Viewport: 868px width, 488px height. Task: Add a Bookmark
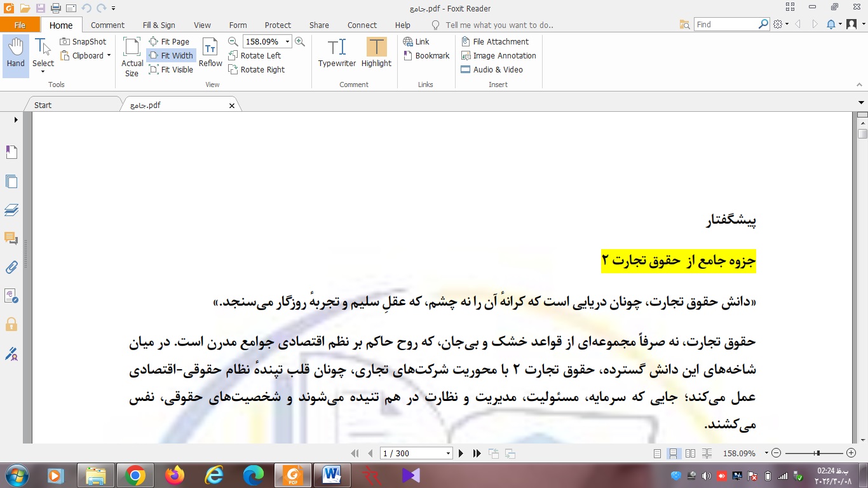[x=426, y=55]
